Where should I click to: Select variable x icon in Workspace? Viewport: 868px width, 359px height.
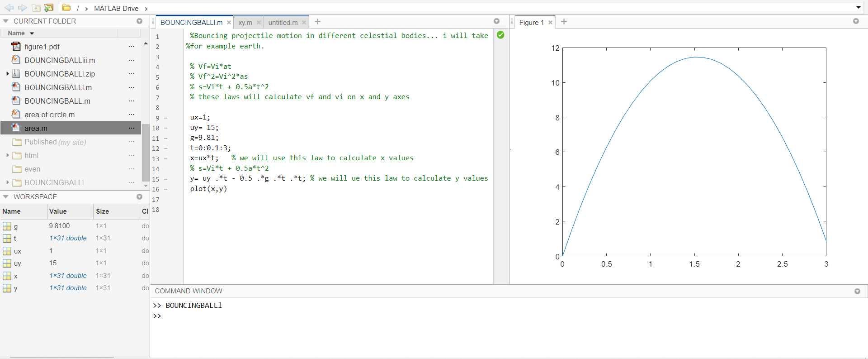click(7, 276)
